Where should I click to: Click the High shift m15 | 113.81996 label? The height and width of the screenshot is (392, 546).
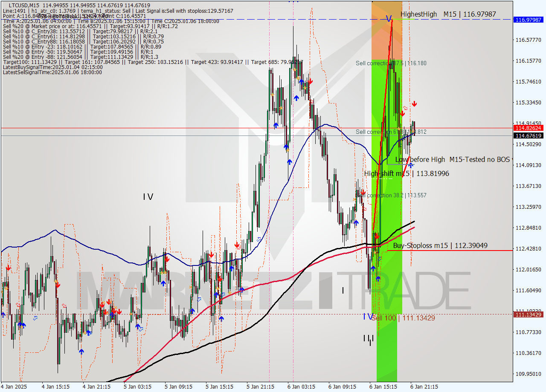click(x=407, y=174)
